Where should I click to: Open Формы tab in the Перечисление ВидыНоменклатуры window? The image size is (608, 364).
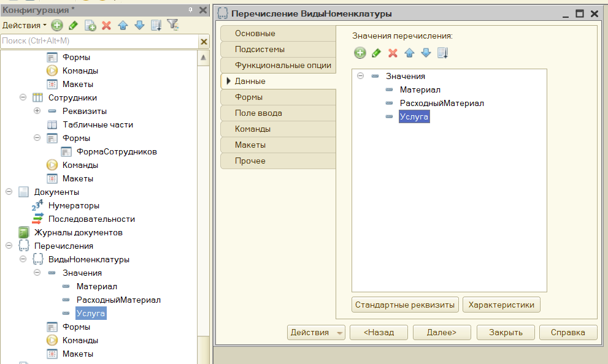pyautogui.click(x=278, y=97)
